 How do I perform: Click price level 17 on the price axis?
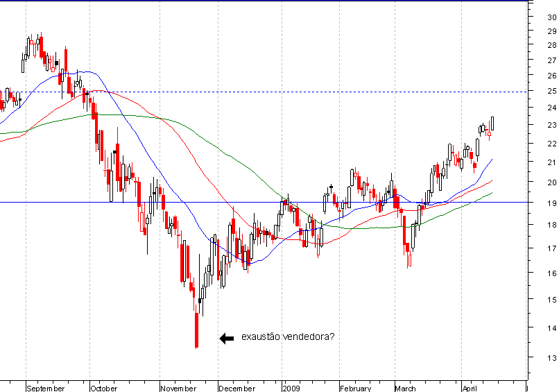click(x=552, y=248)
